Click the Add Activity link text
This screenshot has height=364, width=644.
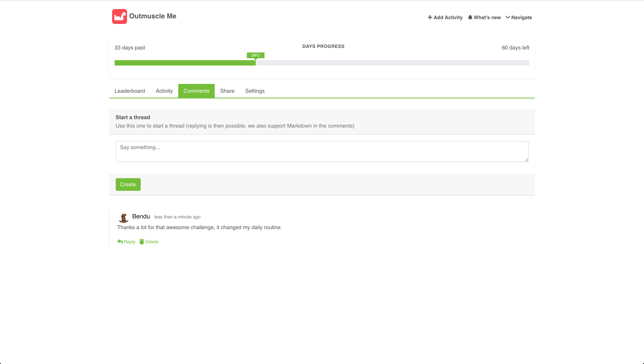tap(448, 17)
